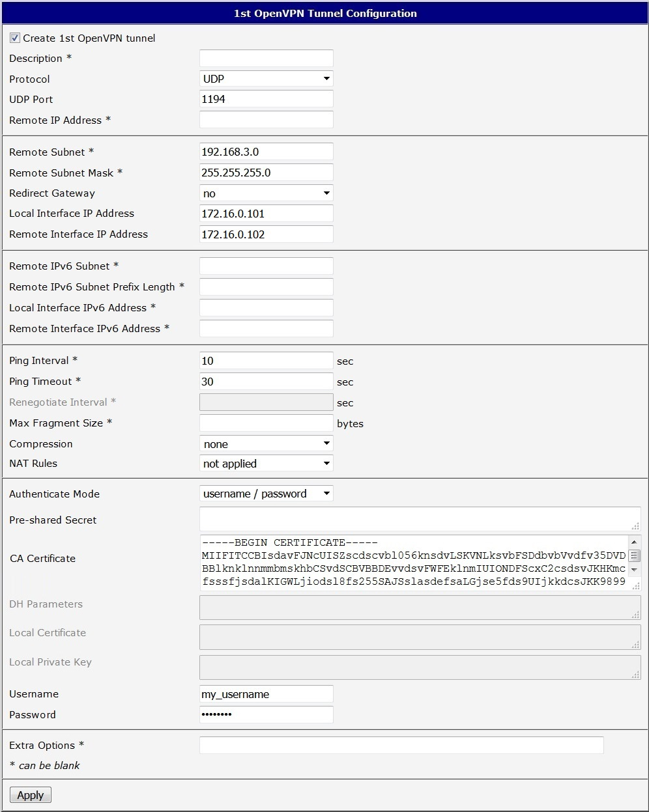649x812 pixels.
Task: Toggle the Create 1st OpenVPN tunnel checkbox
Action: coord(15,38)
